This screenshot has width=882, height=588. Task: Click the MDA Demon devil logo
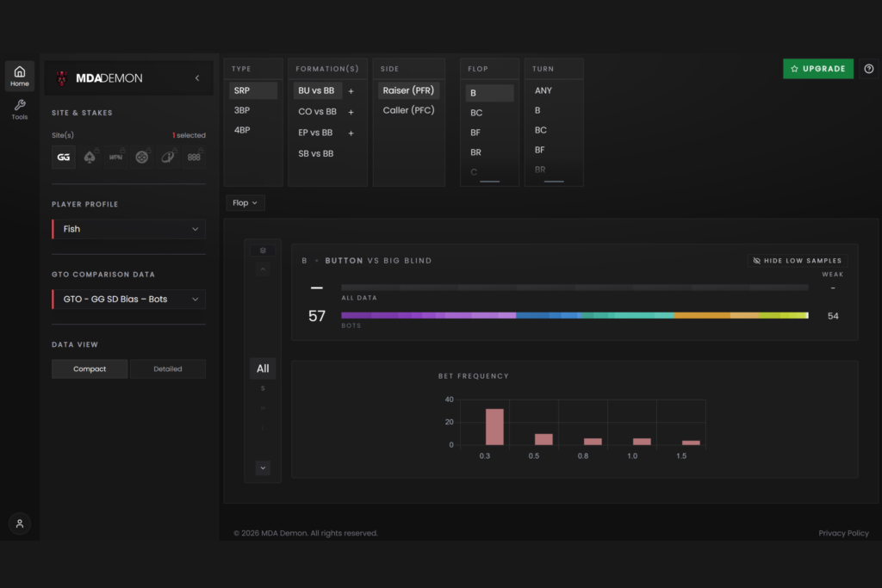(x=62, y=78)
